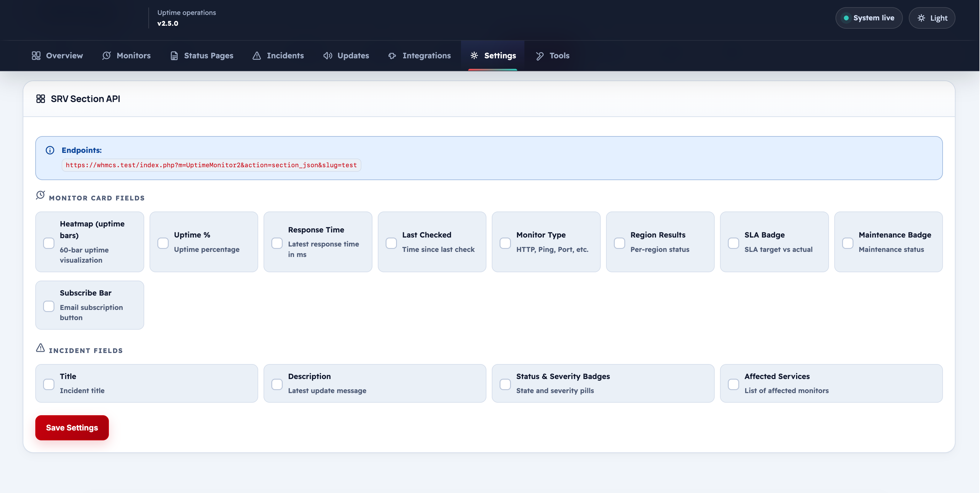Click the Monitors clock icon in the nav
Viewport: 980px width, 493px height.
tap(106, 56)
